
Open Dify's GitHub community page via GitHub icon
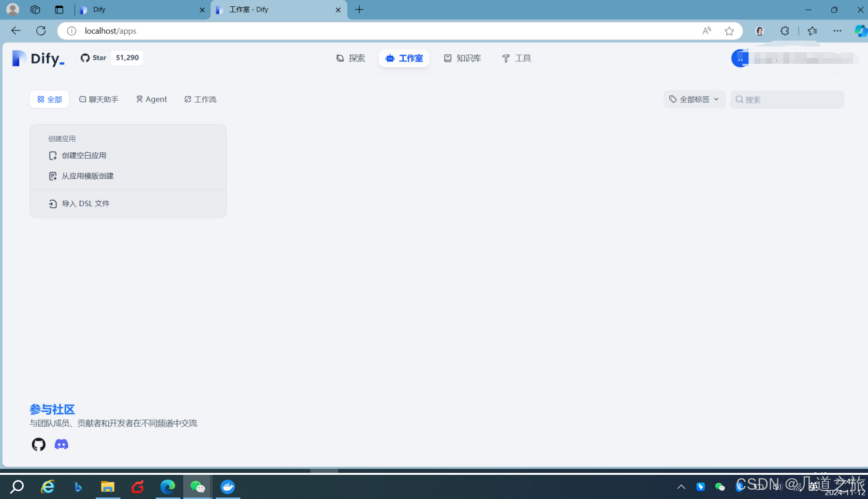tap(38, 444)
